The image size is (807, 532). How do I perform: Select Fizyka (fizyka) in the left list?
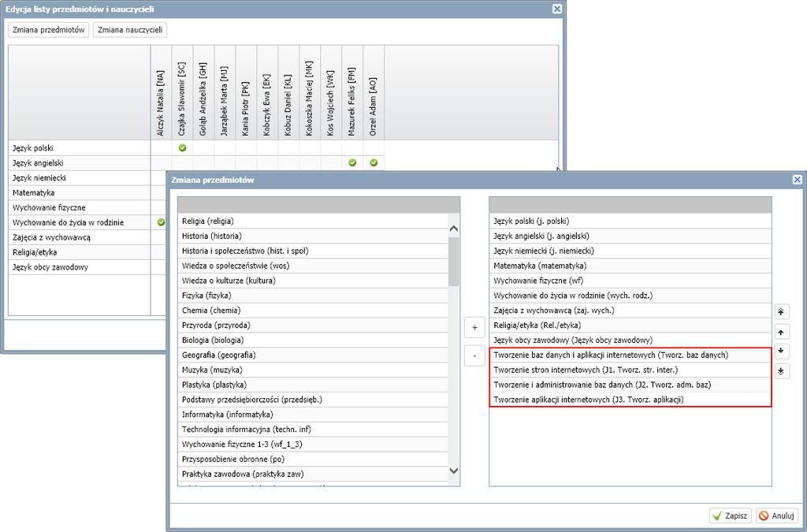313,296
